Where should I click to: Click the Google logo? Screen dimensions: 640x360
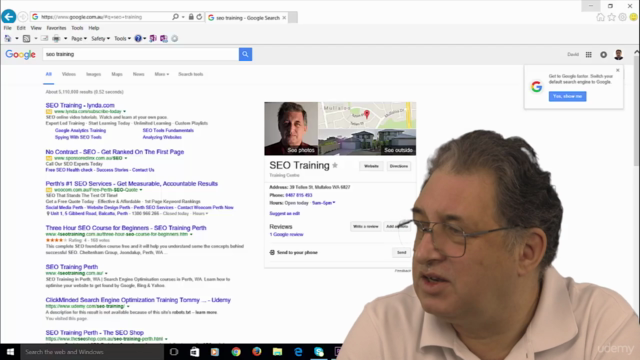pyautogui.click(x=20, y=55)
